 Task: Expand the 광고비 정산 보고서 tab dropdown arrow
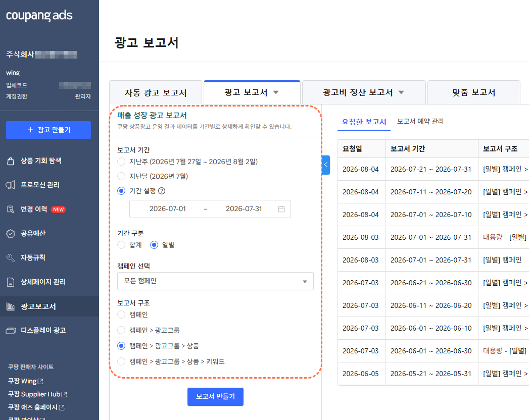(401, 92)
